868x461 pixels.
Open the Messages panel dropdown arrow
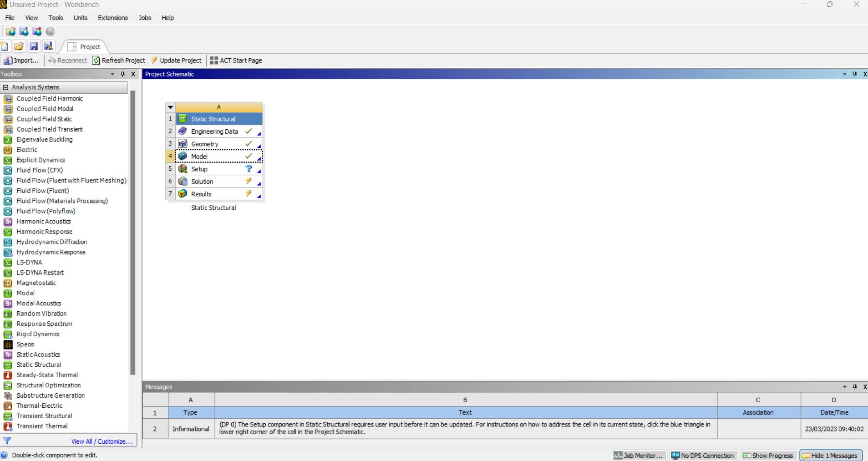(845, 387)
